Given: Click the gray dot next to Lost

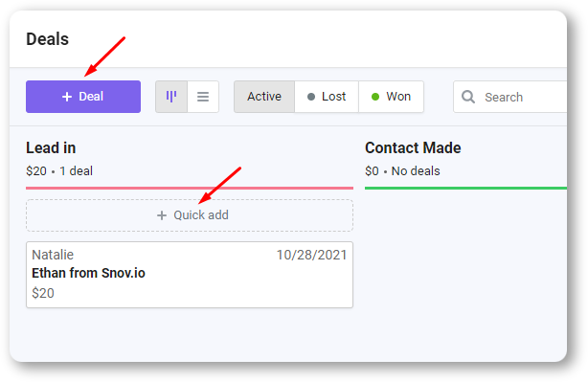Looking at the screenshot, I should point(311,97).
